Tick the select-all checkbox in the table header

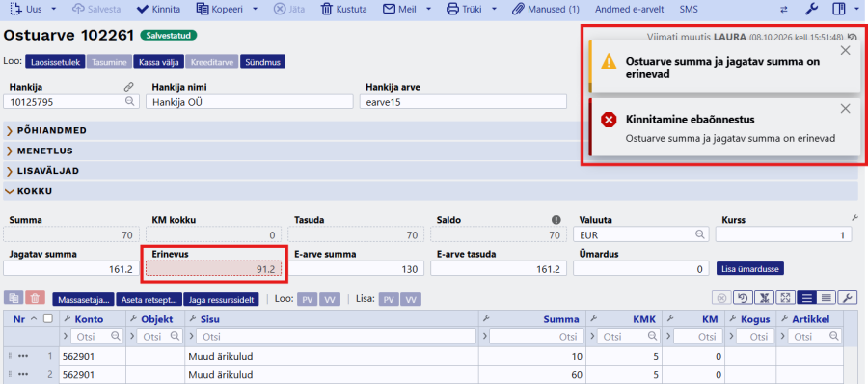click(48, 318)
